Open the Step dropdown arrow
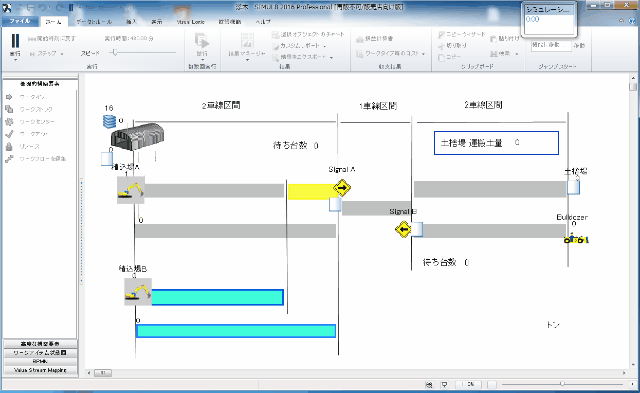The height and width of the screenshot is (393, 640). 62,54
